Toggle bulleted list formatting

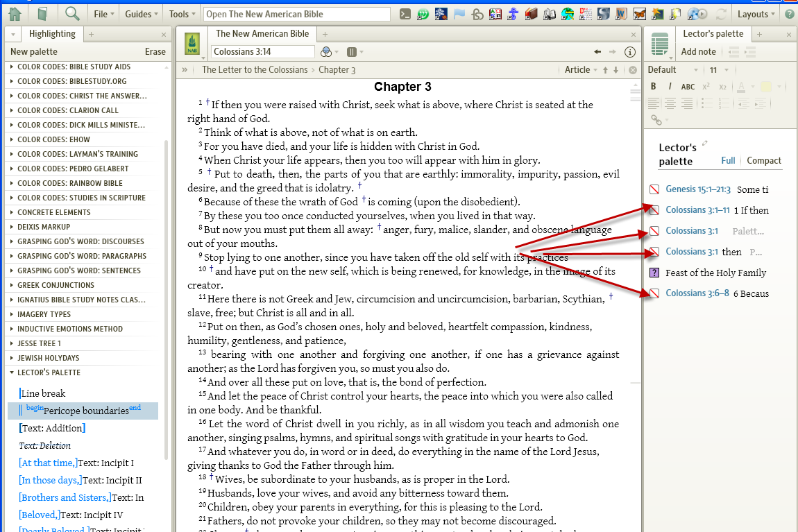(x=706, y=104)
